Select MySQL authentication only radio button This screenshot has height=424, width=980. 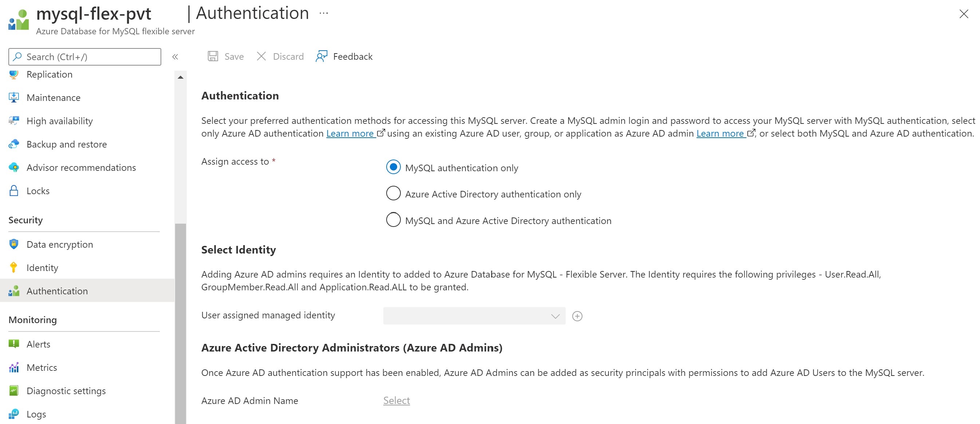(392, 168)
